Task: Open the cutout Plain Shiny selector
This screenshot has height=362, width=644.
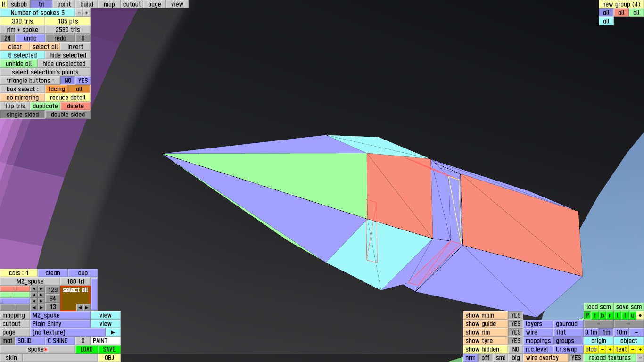Action: 60,324
